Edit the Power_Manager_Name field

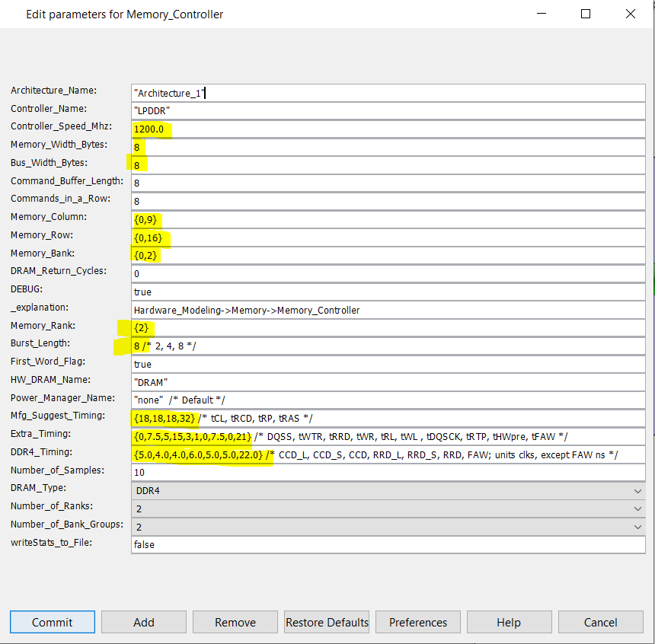click(x=388, y=400)
